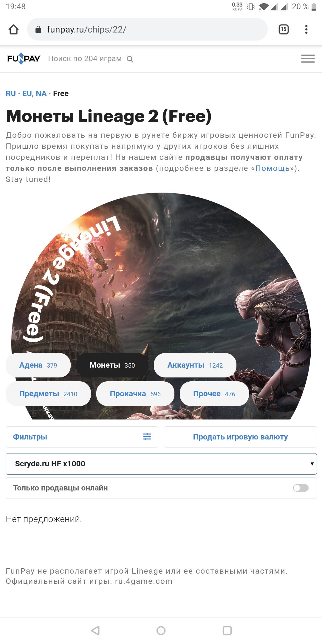Tap the FunPay logo
This screenshot has width=322, height=644.
pyautogui.click(x=24, y=58)
